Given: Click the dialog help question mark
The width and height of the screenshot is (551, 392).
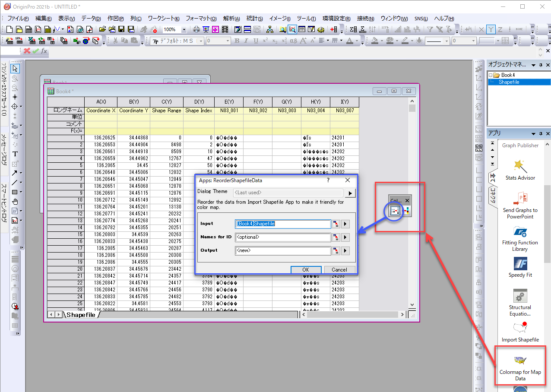Looking at the screenshot, I should pos(328,180).
